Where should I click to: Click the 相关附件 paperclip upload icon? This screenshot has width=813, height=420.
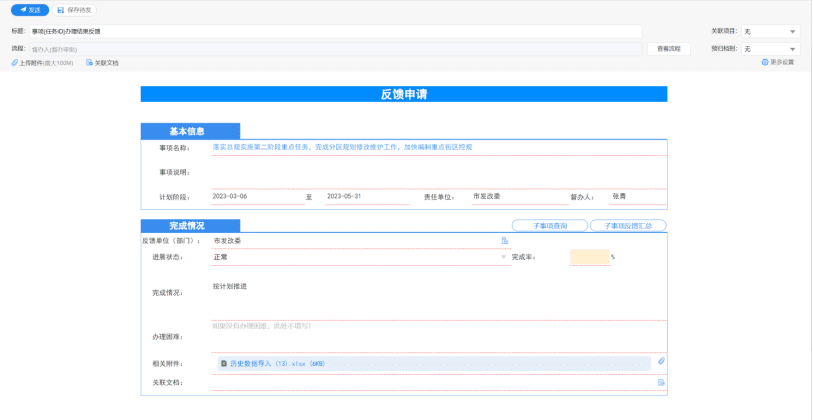pos(661,361)
